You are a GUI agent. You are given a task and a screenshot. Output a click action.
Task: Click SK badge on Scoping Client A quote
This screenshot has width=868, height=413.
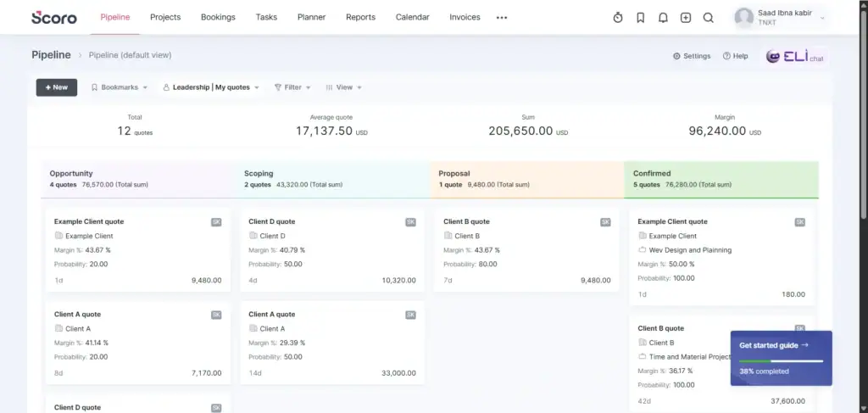coord(411,315)
